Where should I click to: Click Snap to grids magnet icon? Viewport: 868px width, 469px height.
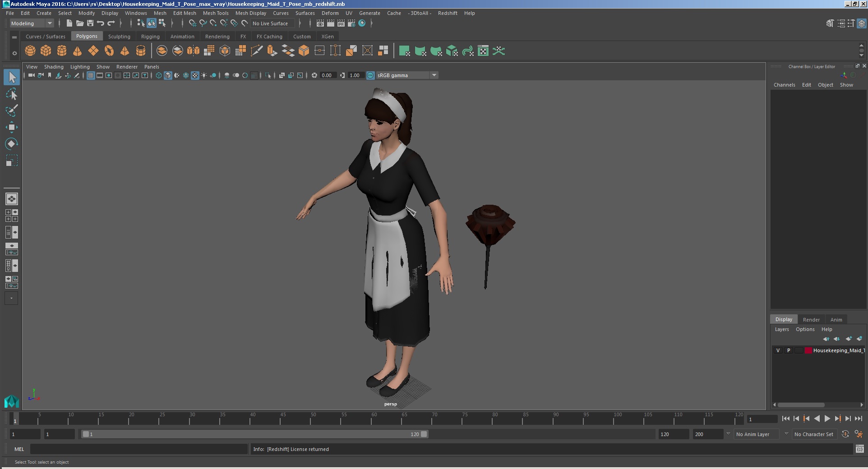(193, 23)
